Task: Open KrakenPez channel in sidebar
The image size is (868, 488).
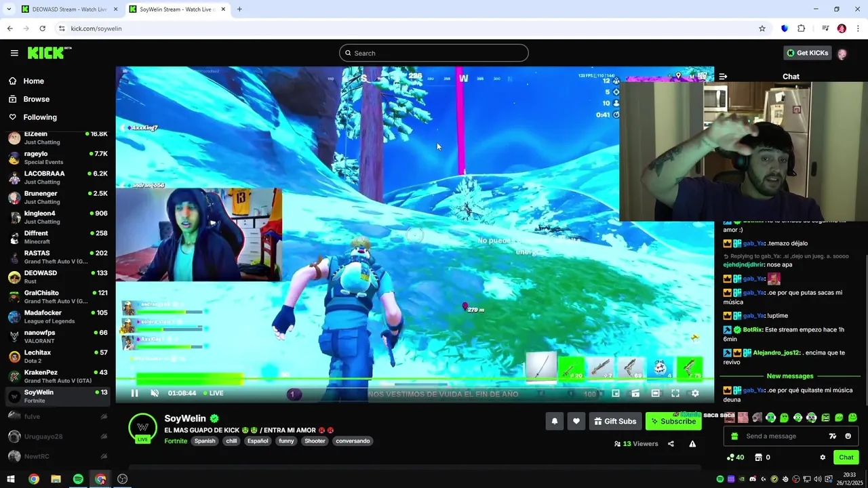Action: tap(58, 376)
